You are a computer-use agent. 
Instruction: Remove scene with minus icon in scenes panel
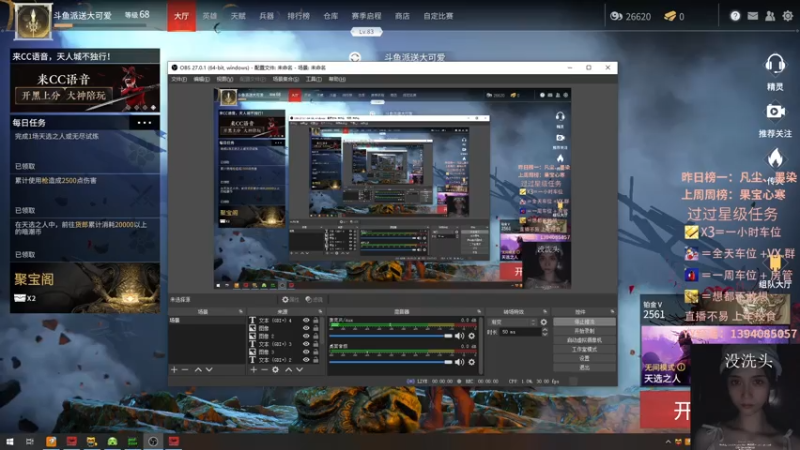tap(185, 369)
